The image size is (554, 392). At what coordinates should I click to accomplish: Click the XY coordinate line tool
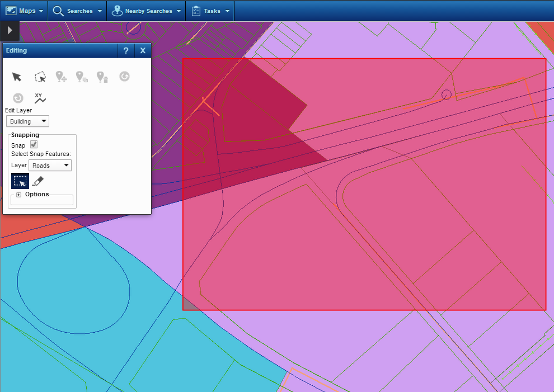pos(40,98)
